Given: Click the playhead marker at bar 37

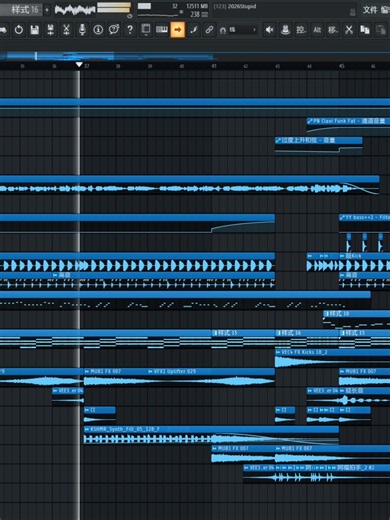Looking at the screenshot, I should point(79,65).
